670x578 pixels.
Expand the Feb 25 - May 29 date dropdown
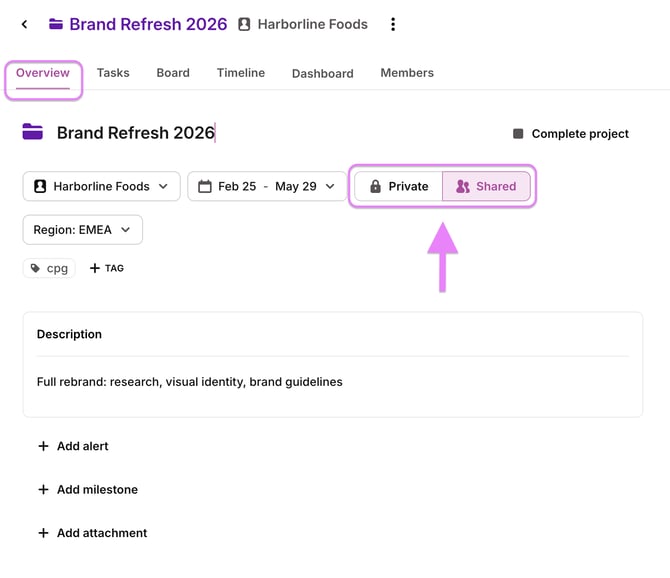click(267, 186)
